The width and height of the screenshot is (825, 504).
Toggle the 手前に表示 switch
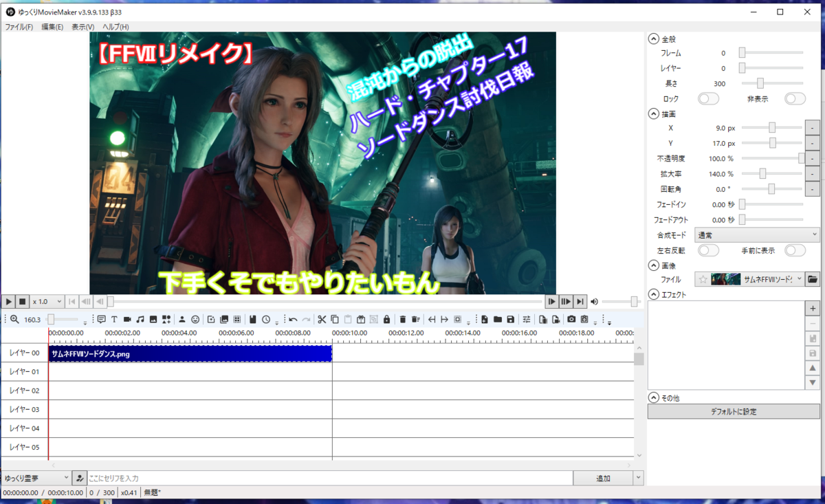[x=795, y=250]
